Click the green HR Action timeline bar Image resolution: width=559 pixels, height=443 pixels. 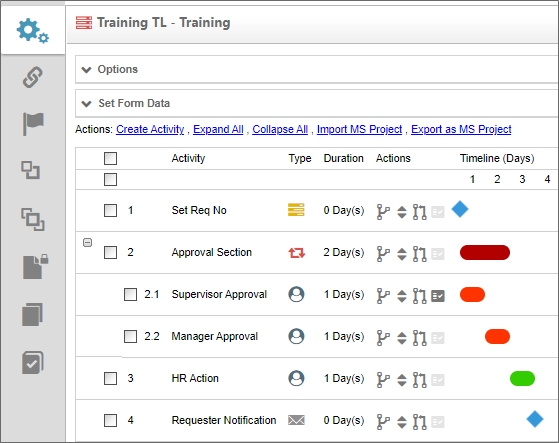coord(522,378)
